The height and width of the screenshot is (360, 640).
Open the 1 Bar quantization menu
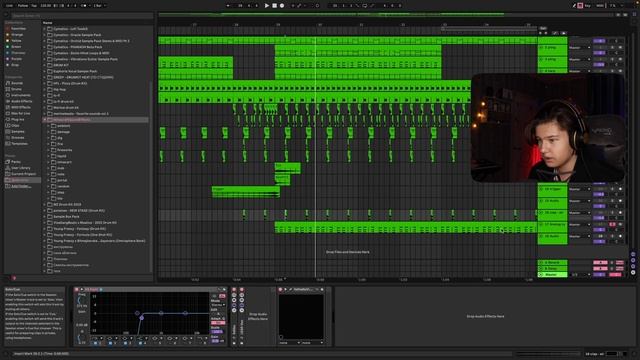click(99, 6)
